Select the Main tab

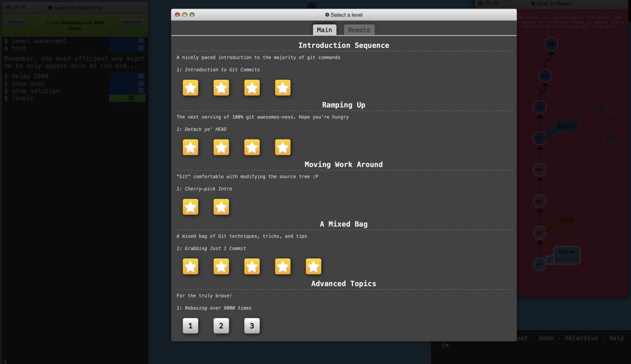click(324, 29)
